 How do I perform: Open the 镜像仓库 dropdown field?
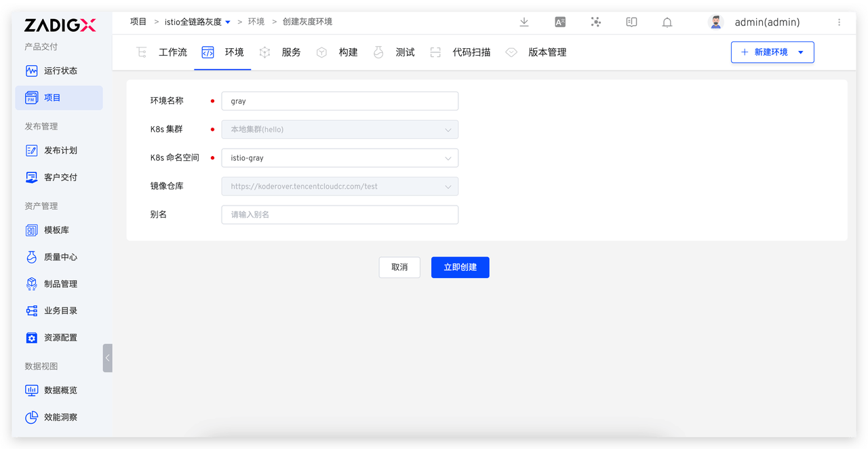click(x=340, y=187)
